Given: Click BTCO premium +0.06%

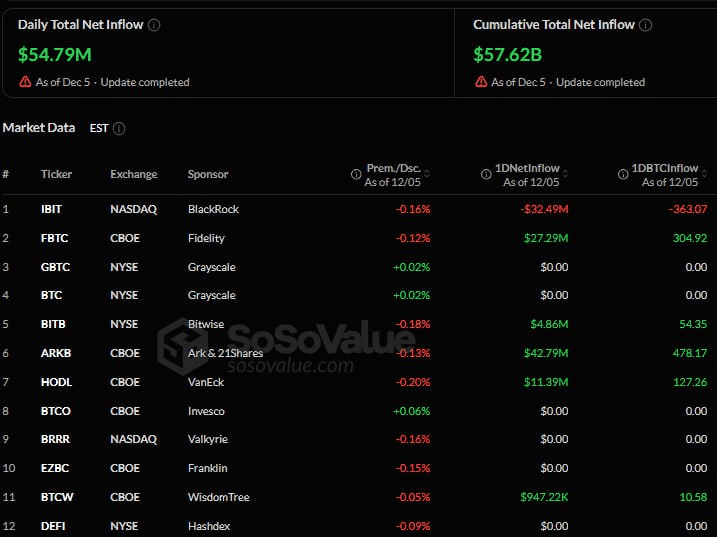Looking at the screenshot, I should pos(412,411).
